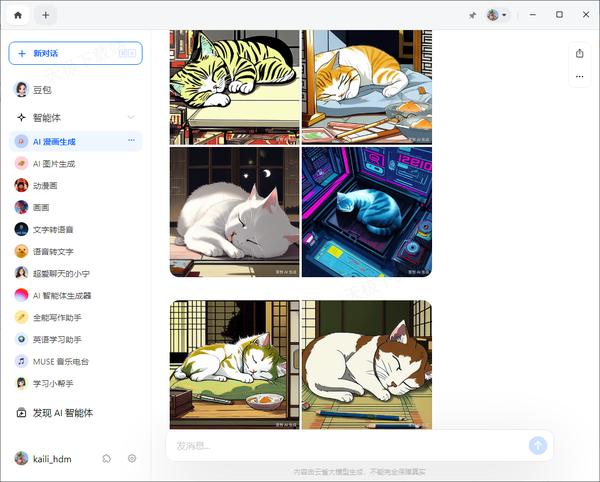
Task: Open the ellipsis menu beside AI 漫画生成
Action: [131, 141]
